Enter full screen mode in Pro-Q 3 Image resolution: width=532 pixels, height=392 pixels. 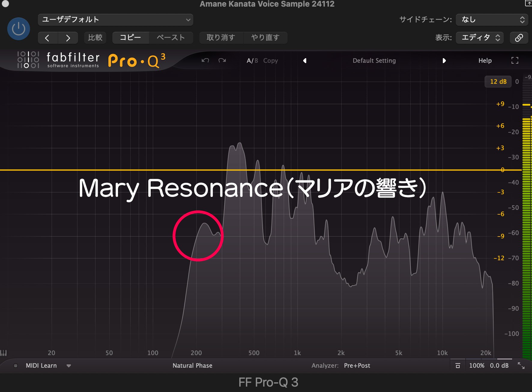pos(515,61)
